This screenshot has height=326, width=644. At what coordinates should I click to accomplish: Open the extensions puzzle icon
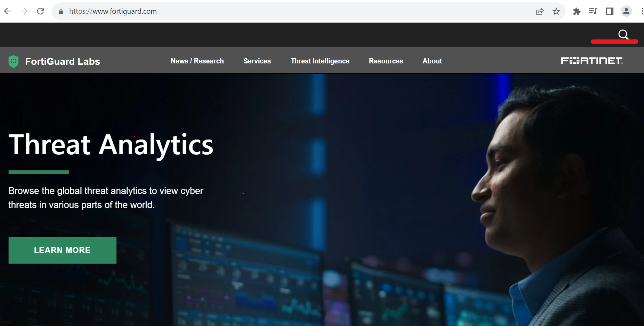(577, 11)
